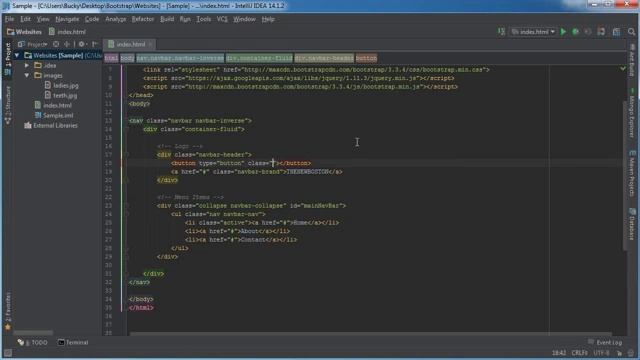Viewport: 640px width, 360px height.
Task: Click index.html in the navigation bar
Action: pos(67,32)
